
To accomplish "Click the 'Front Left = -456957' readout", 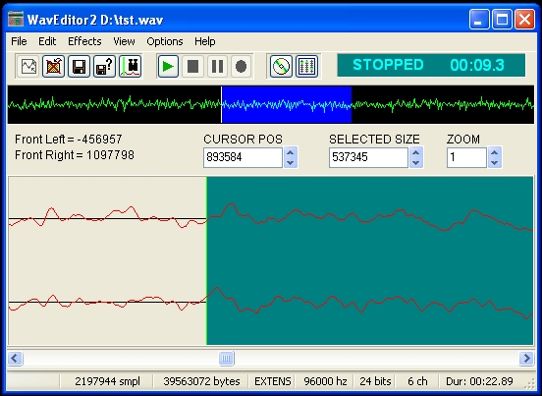I will tap(68, 139).
